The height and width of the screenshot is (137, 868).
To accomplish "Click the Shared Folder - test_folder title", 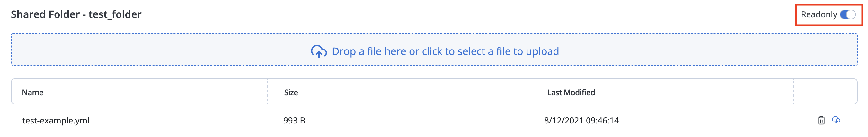I will 76,14.
